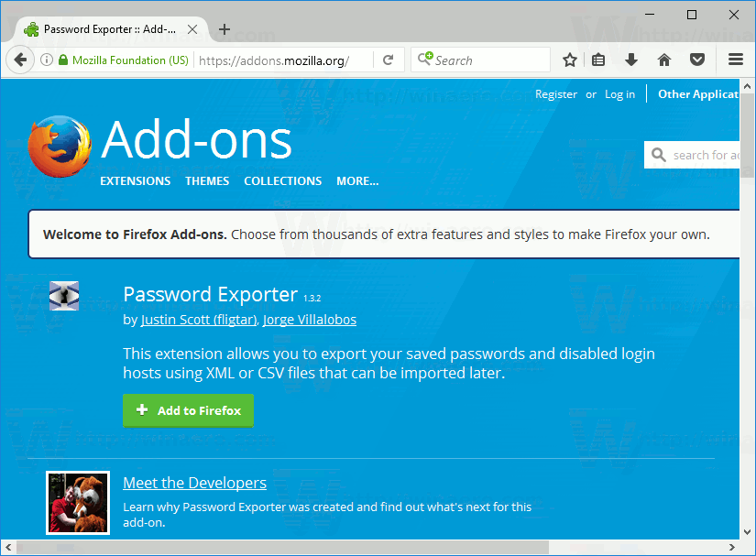This screenshot has width=756, height=556.
Task: Show bookmarks list icon in toolbar
Action: coord(598,60)
